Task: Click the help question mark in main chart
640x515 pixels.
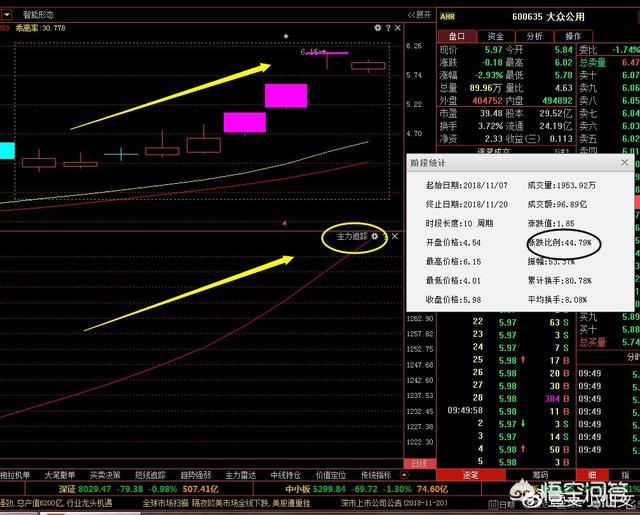Action: click(385, 29)
